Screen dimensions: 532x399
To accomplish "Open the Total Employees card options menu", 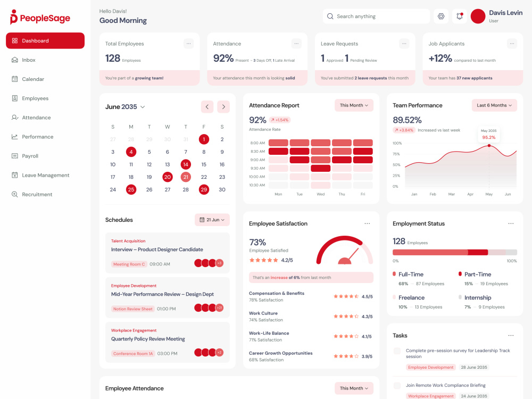I will (189, 44).
